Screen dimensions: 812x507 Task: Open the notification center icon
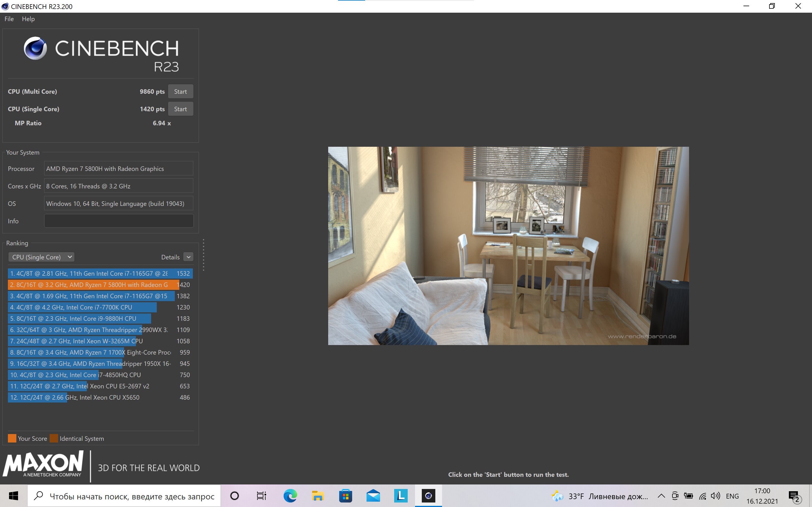tap(794, 496)
